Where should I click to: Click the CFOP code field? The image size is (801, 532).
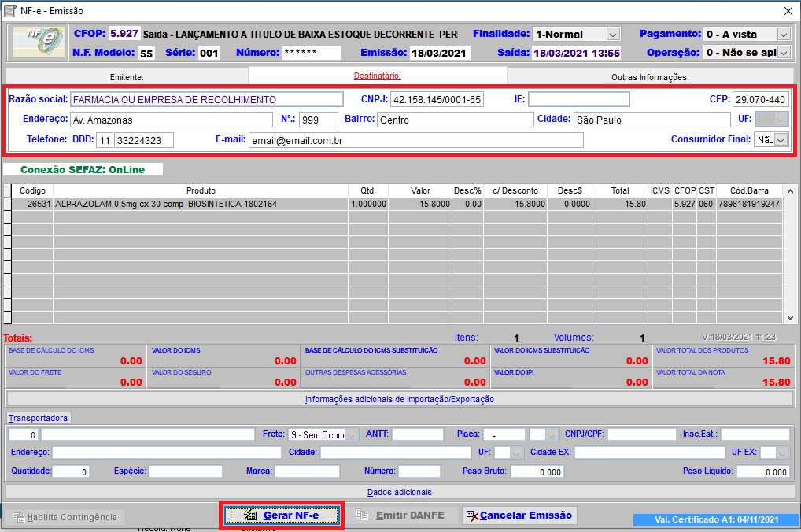pos(124,34)
